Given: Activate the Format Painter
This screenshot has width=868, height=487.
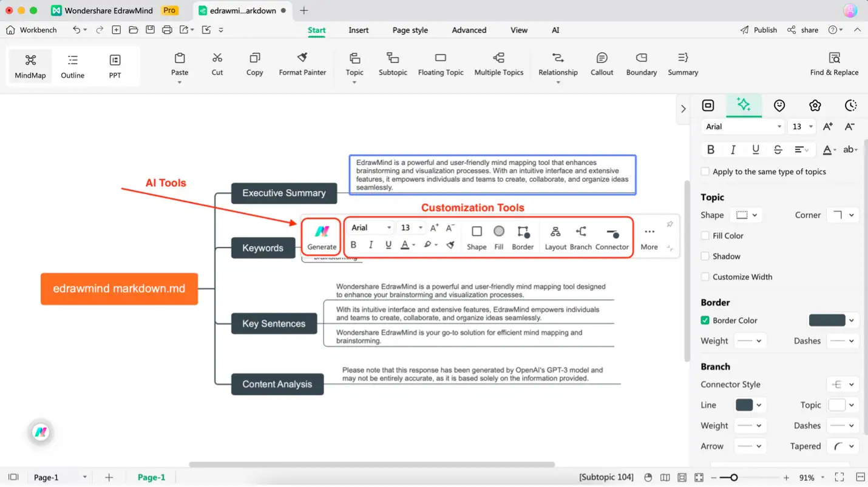Looking at the screenshot, I should (302, 64).
